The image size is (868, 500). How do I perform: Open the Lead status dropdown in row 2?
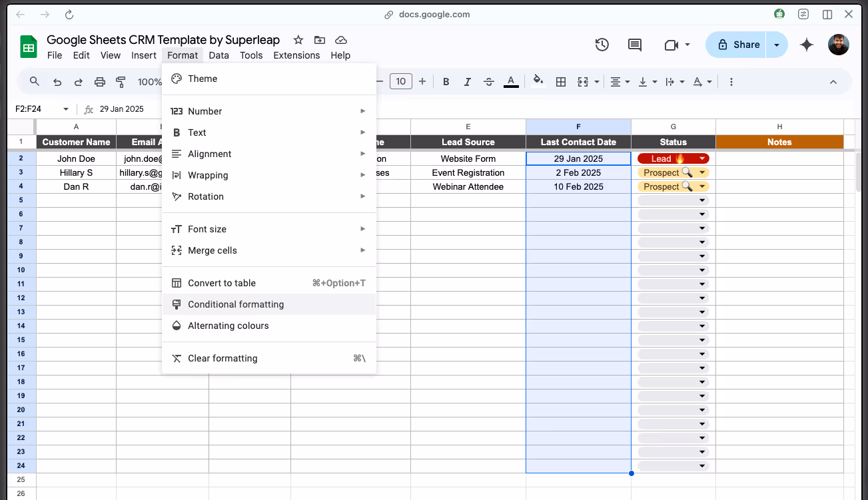pos(702,158)
